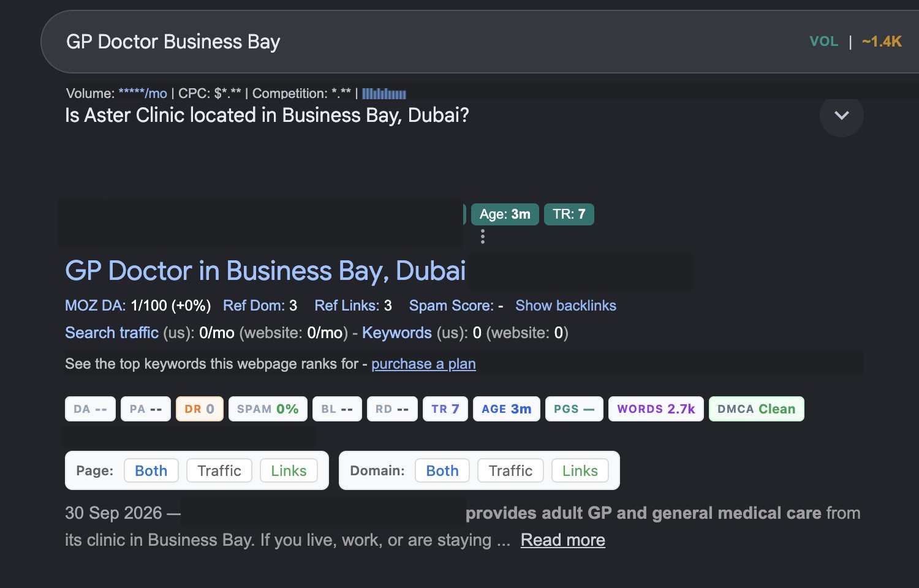This screenshot has width=919, height=588.
Task: Click the ~1.4K volume value
Action: click(882, 42)
